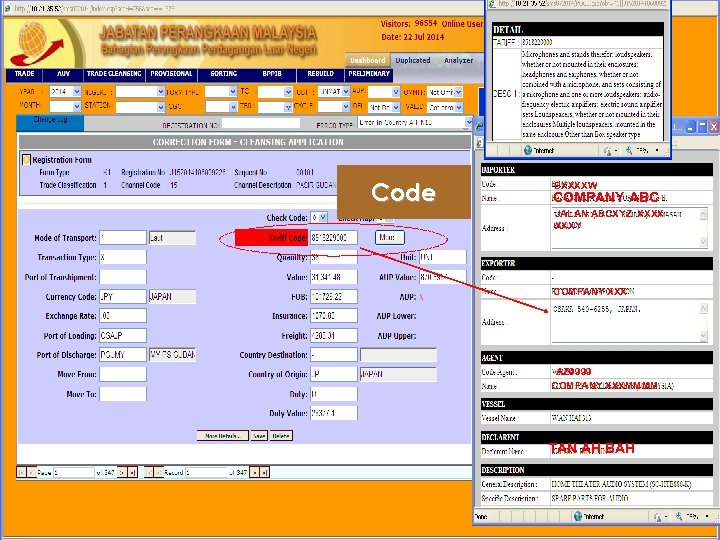Open the AUV menu
Viewport: 720px width, 540px height.
64,74
